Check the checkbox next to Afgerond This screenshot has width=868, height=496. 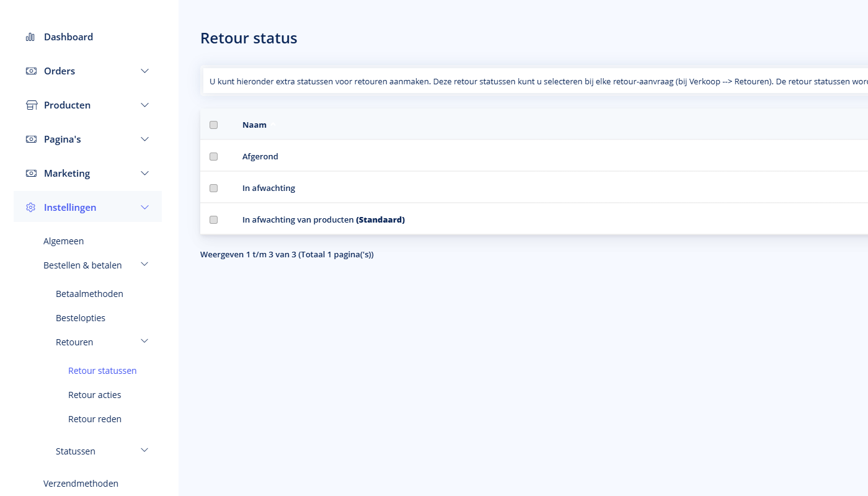[214, 156]
